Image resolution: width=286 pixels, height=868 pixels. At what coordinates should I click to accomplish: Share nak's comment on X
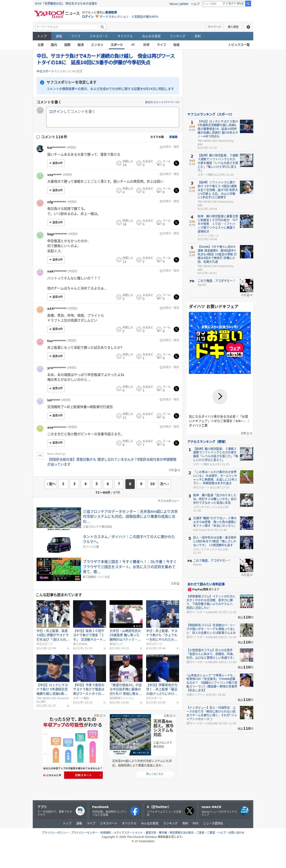click(x=176, y=297)
